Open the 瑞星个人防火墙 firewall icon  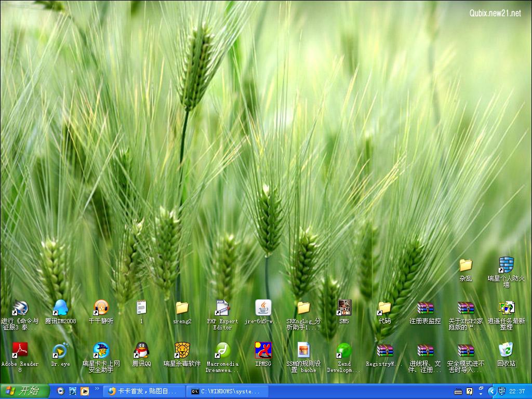pos(506,265)
